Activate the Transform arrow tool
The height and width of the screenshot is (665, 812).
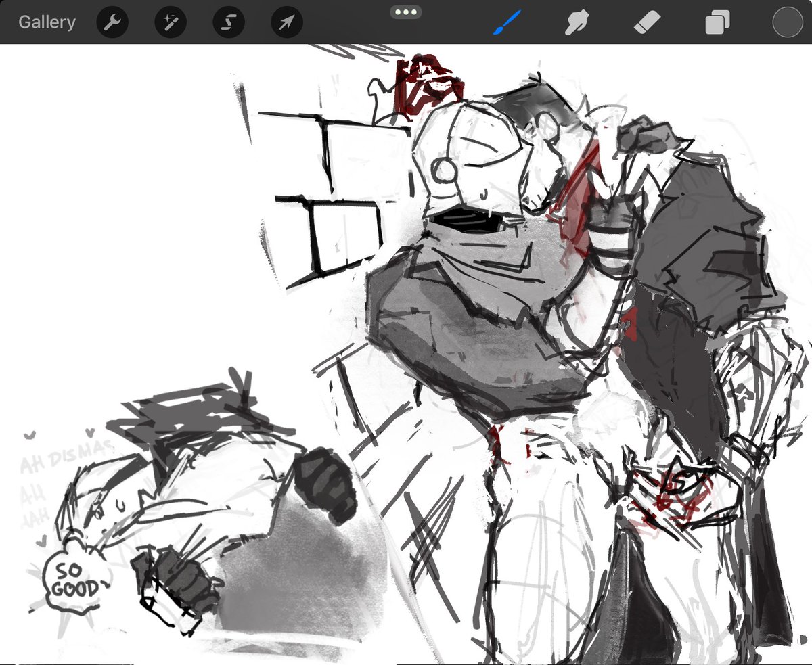point(287,23)
